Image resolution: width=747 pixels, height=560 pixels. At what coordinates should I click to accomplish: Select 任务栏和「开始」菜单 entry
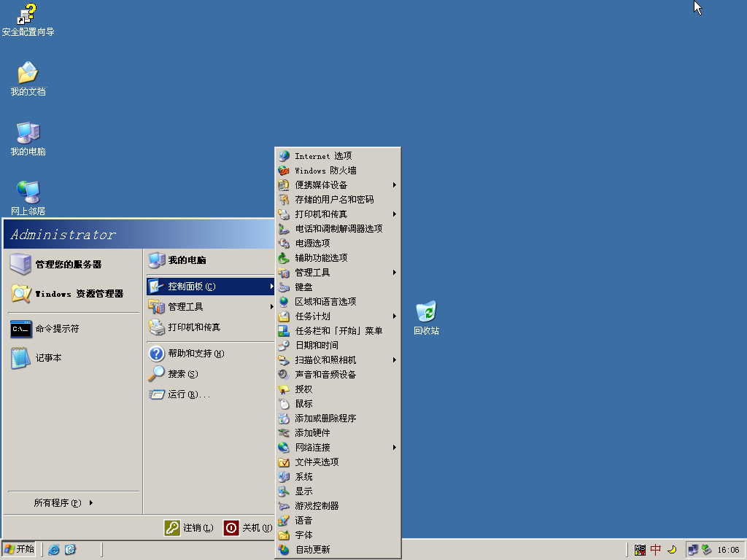click(338, 331)
